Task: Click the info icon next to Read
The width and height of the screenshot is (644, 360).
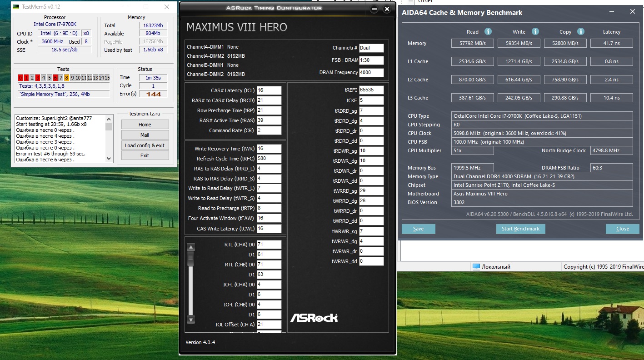Action: (488, 31)
